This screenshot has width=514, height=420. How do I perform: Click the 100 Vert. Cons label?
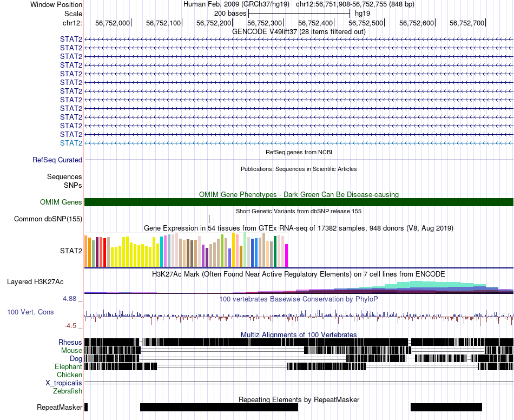tap(30, 312)
